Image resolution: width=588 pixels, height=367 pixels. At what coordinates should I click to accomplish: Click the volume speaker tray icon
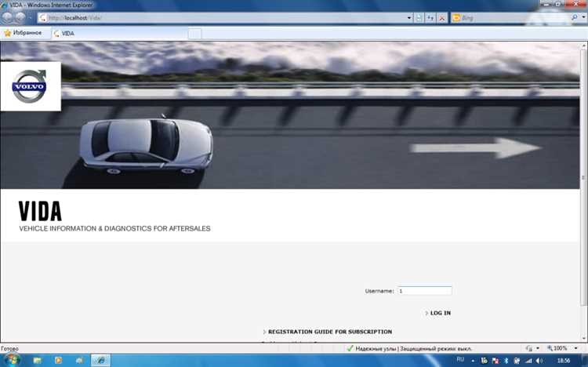pyautogui.click(x=539, y=361)
